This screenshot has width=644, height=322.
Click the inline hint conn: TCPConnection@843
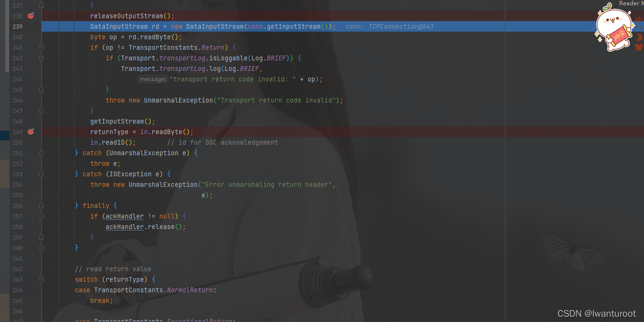click(390, 26)
